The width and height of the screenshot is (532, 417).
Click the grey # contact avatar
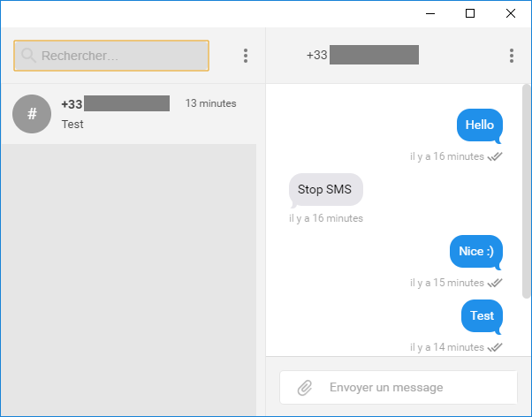32,114
